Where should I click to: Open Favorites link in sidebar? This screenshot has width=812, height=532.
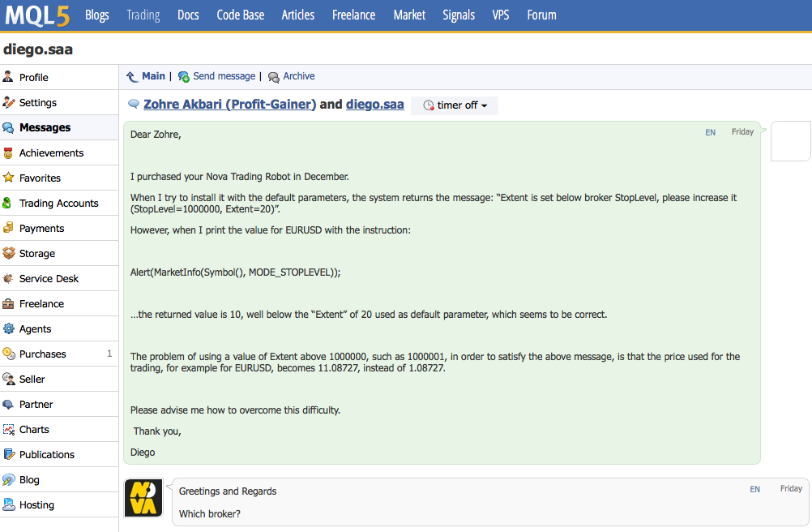40,178
